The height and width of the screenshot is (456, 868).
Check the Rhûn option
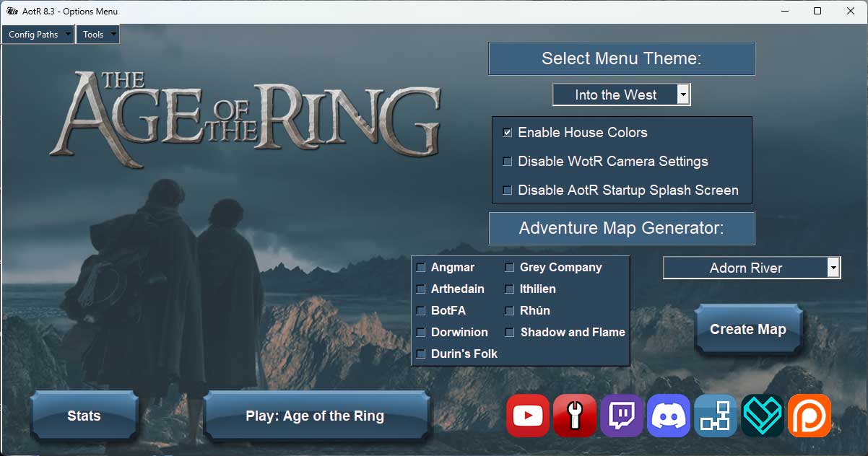click(x=510, y=311)
